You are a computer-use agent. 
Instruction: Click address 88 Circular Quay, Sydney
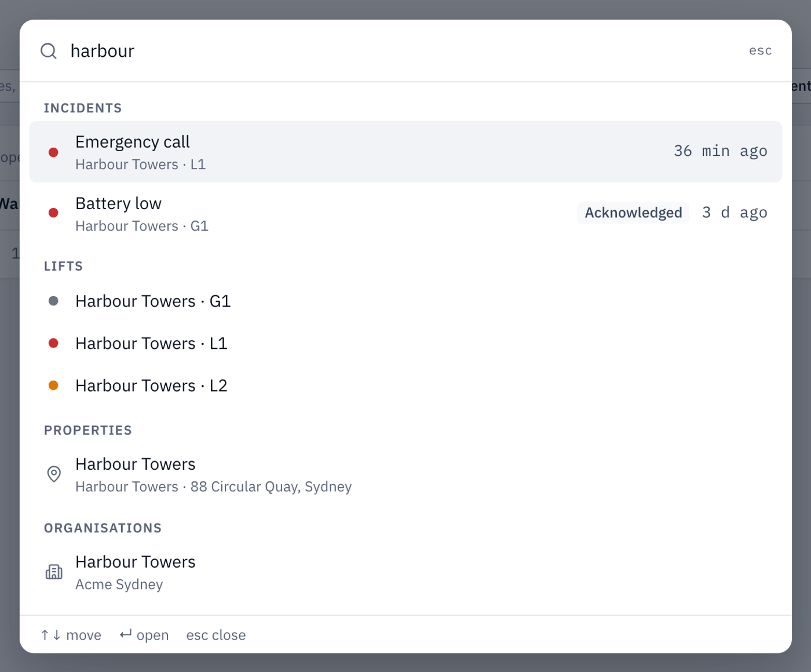pyautogui.click(x=271, y=487)
